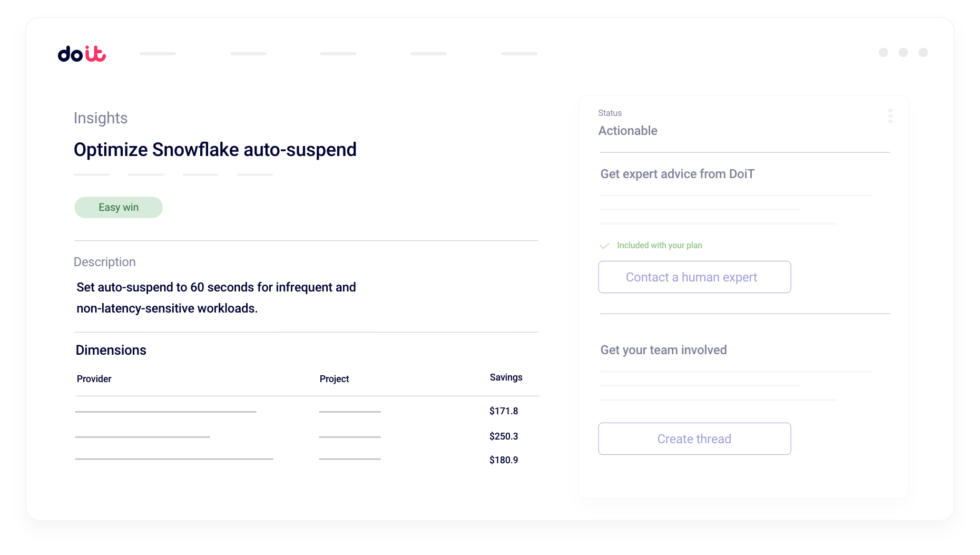Click the Optimize Snowflake auto-suspend title
The width and height of the screenshot is (980, 555).
(x=215, y=150)
